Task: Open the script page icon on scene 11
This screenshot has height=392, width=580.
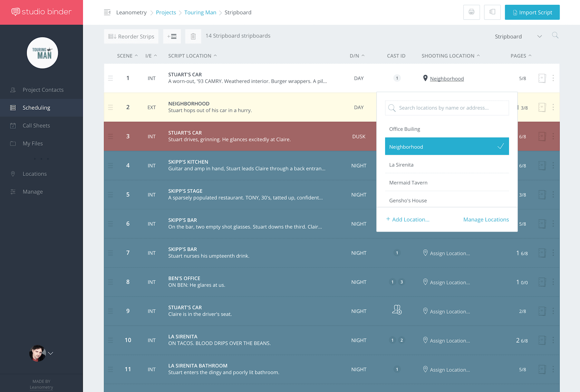Action: (x=542, y=369)
